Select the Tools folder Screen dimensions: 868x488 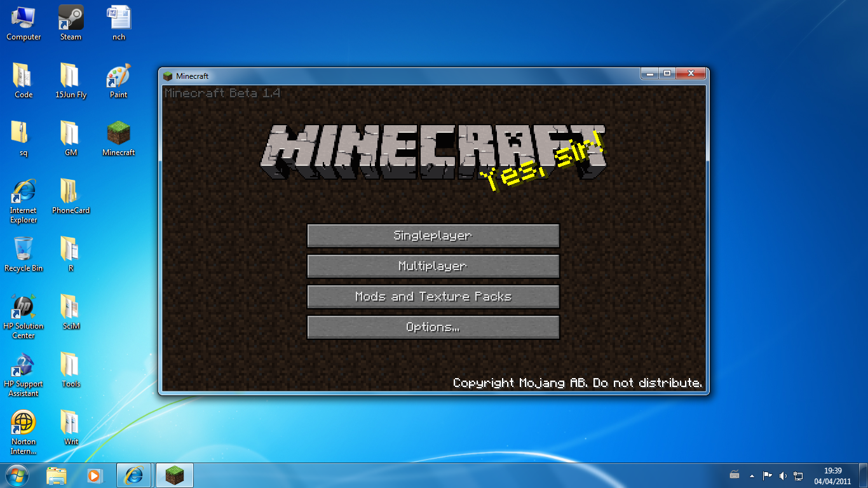[71, 370]
